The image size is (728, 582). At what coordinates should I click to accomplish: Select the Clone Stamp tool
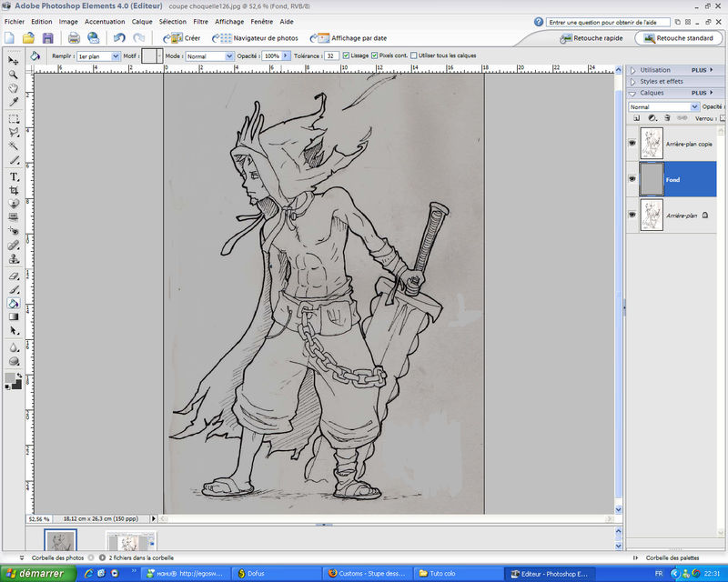click(x=14, y=259)
